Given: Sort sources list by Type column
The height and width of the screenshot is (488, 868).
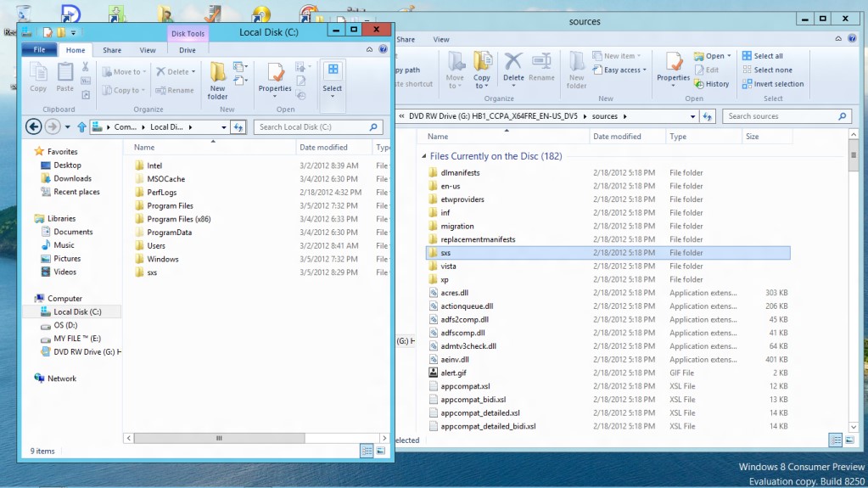Looking at the screenshot, I should [703, 137].
